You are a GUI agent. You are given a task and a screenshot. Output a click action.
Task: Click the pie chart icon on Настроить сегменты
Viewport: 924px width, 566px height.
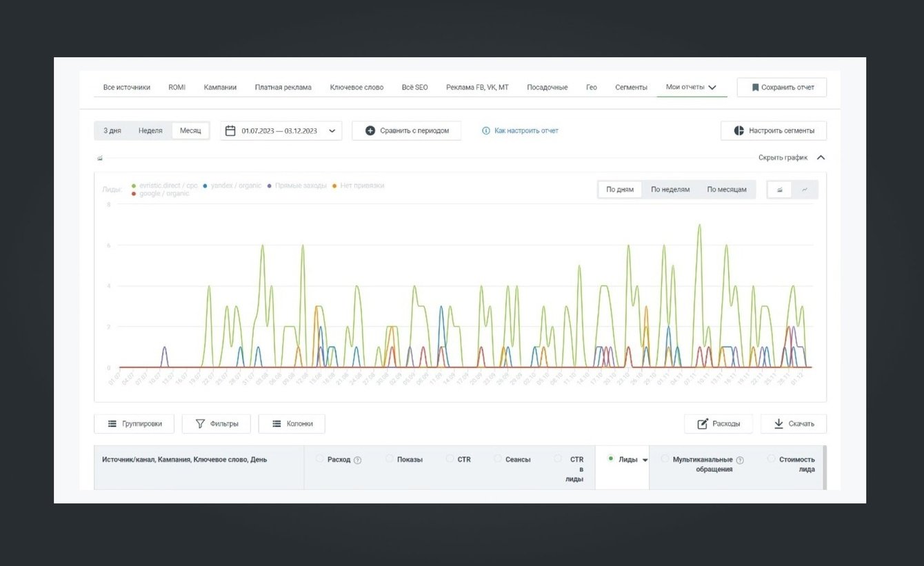click(x=739, y=130)
